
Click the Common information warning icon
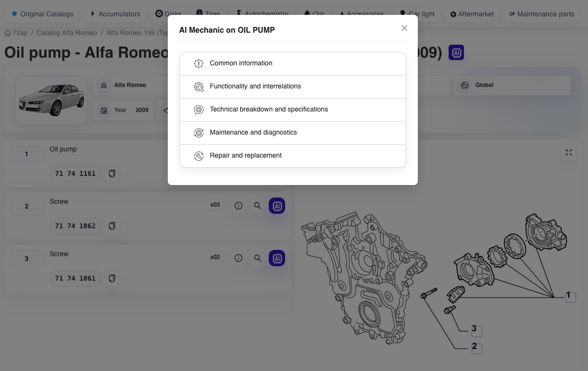coord(199,63)
